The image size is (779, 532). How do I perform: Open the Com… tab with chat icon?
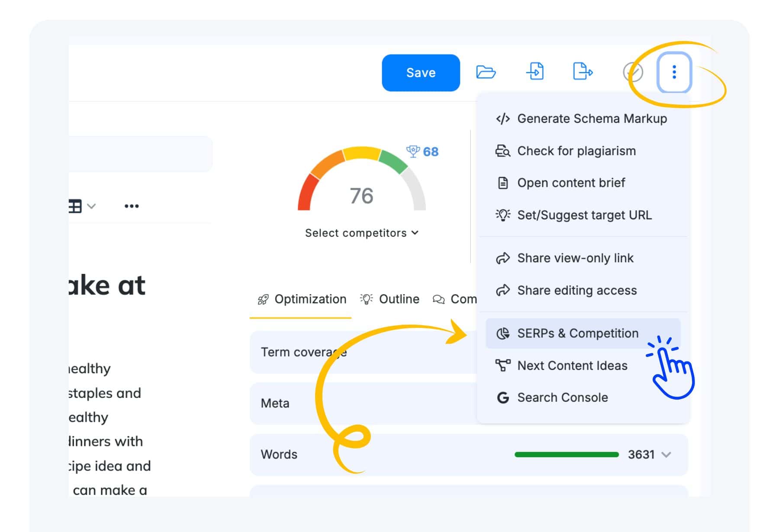pos(454,299)
